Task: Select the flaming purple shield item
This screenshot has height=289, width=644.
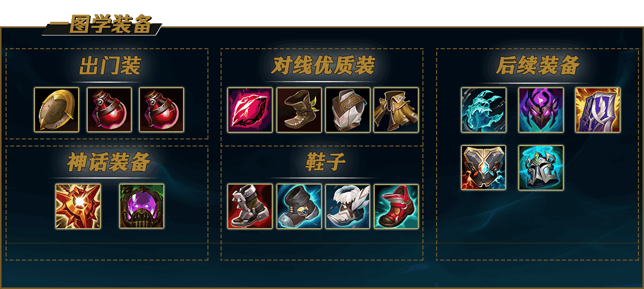Action: tap(598, 110)
